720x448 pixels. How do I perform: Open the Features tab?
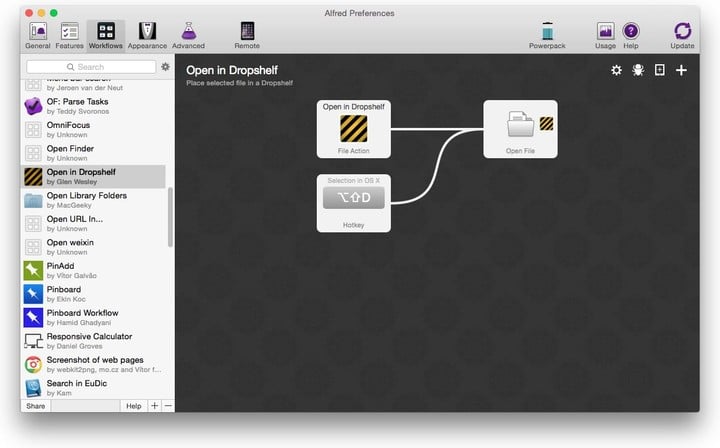(x=69, y=34)
